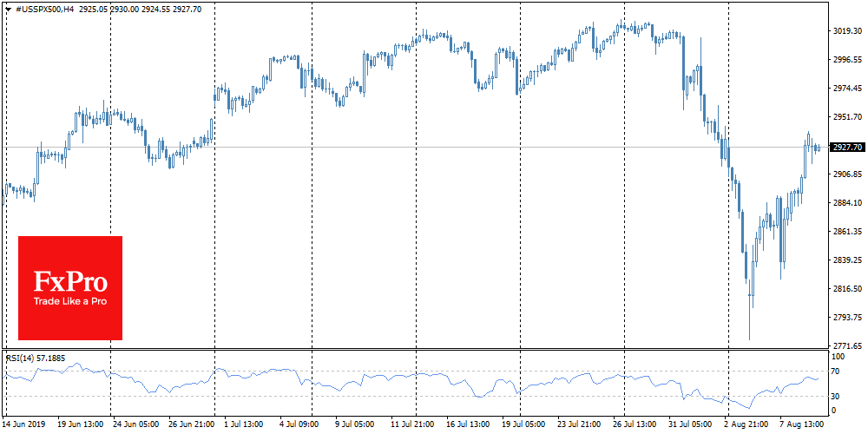Select the 14 Jun 2019 date label

click(23, 425)
